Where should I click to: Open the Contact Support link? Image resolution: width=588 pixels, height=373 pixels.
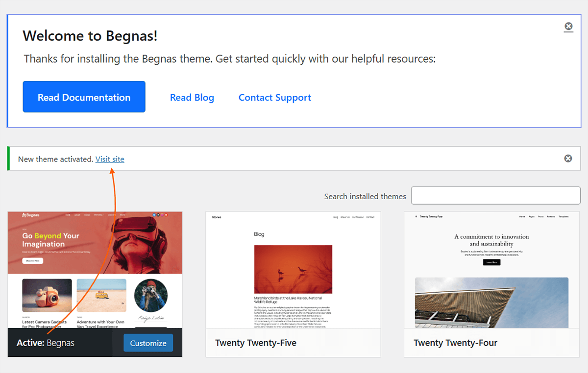pos(274,97)
